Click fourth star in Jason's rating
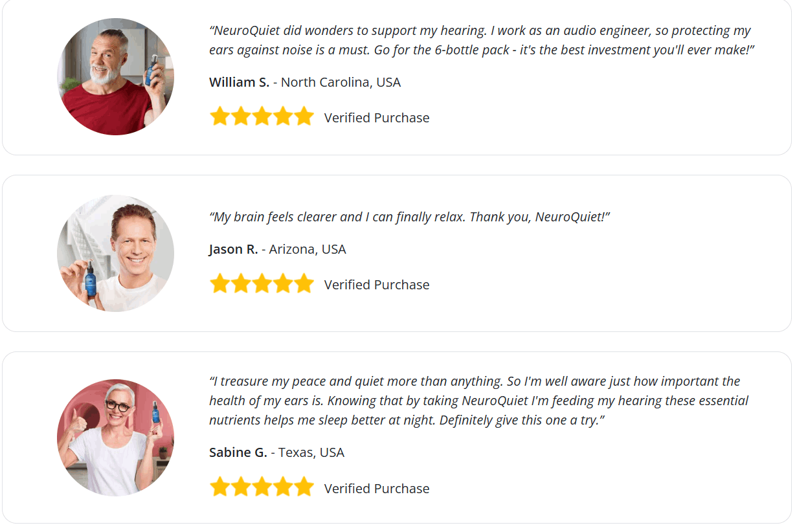Image resolution: width=797 pixels, height=532 pixels. tap(283, 284)
